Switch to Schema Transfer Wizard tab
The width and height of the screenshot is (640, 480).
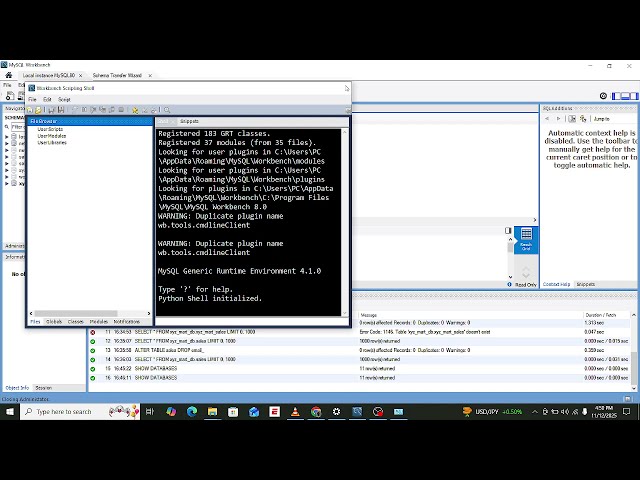tap(117, 76)
